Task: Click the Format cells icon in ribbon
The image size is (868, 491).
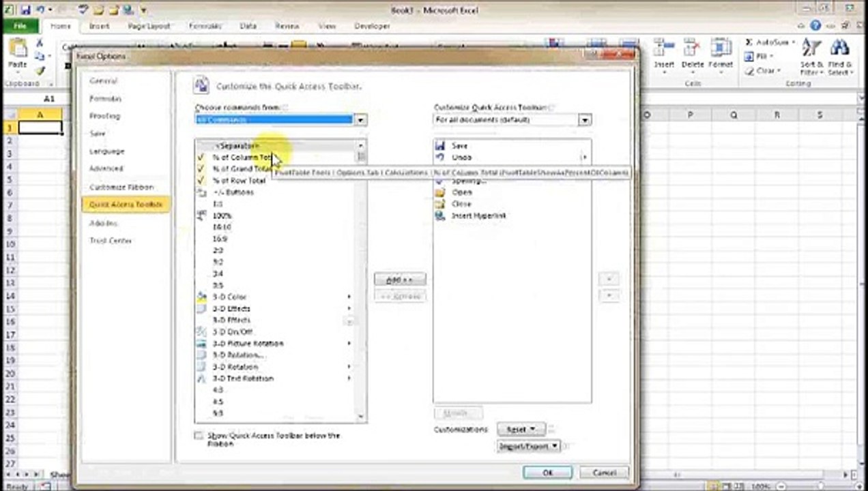Action: pyautogui.click(x=721, y=48)
